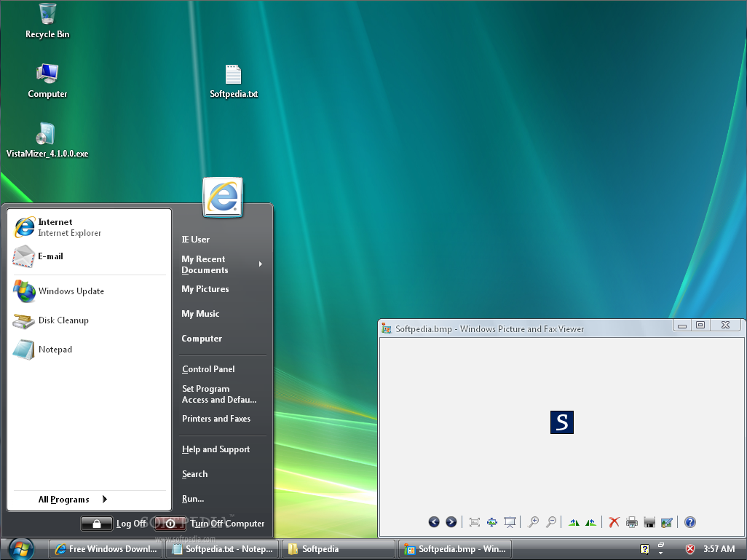The height and width of the screenshot is (560, 747).
Task: Click the Log Off button
Action: (96, 524)
